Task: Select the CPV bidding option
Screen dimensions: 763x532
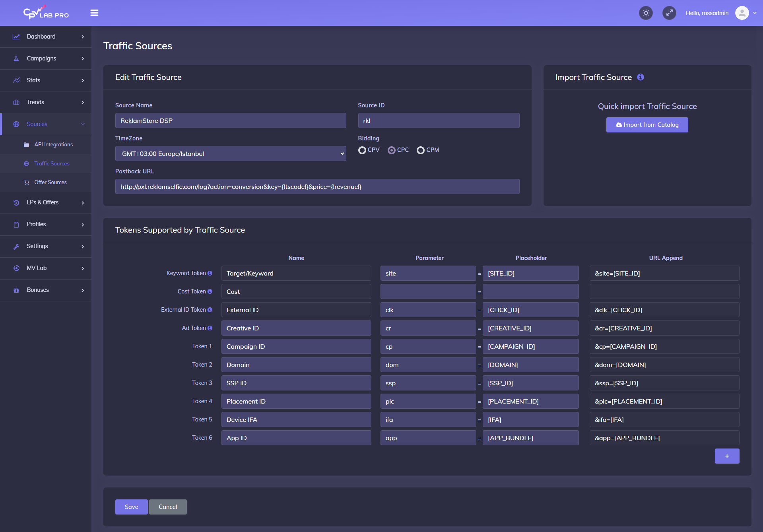Action: point(362,150)
